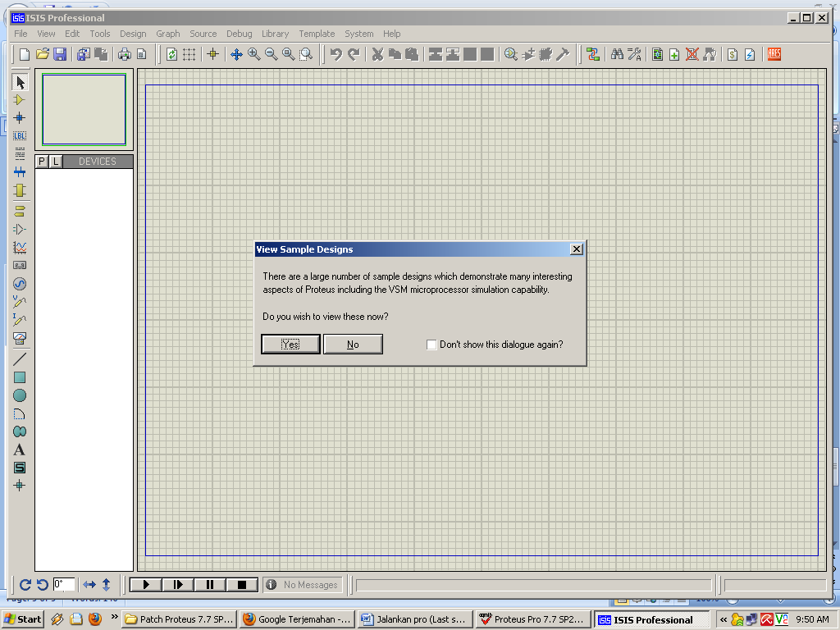Open the Design menu

[x=133, y=34]
